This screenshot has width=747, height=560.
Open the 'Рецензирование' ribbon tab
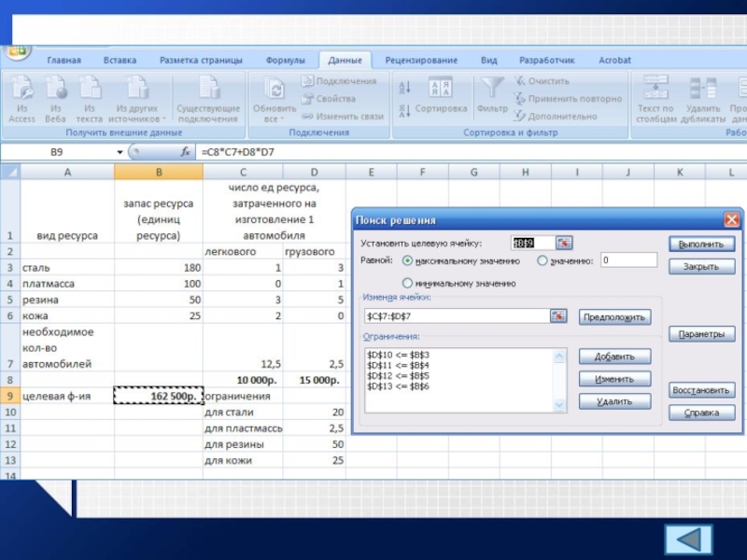coord(421,61)
